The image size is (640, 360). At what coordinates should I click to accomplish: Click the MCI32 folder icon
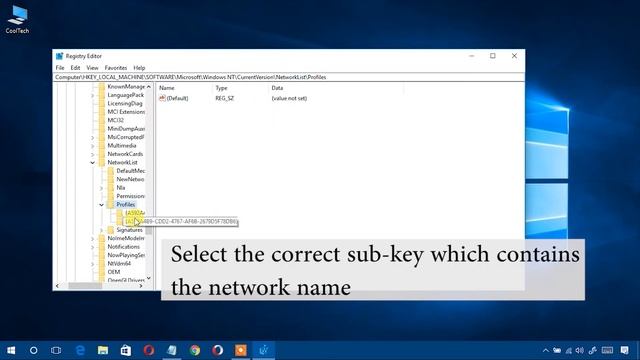coord(102,120)
